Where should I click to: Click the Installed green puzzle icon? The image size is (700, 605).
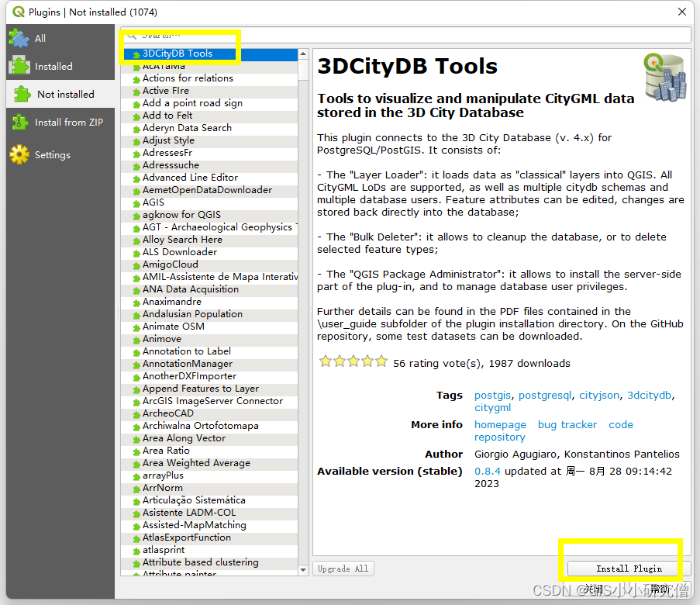[19, 66]
